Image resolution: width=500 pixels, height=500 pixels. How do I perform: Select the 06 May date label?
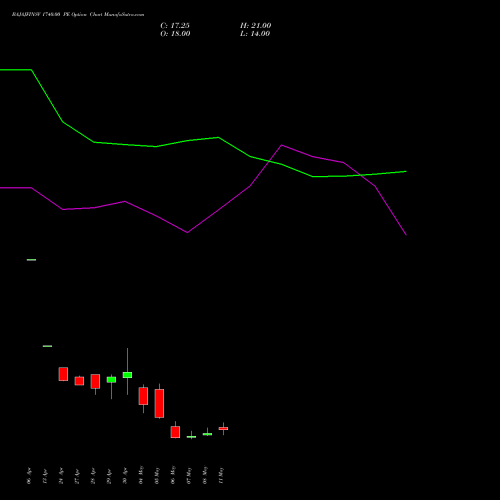[173, 475]
